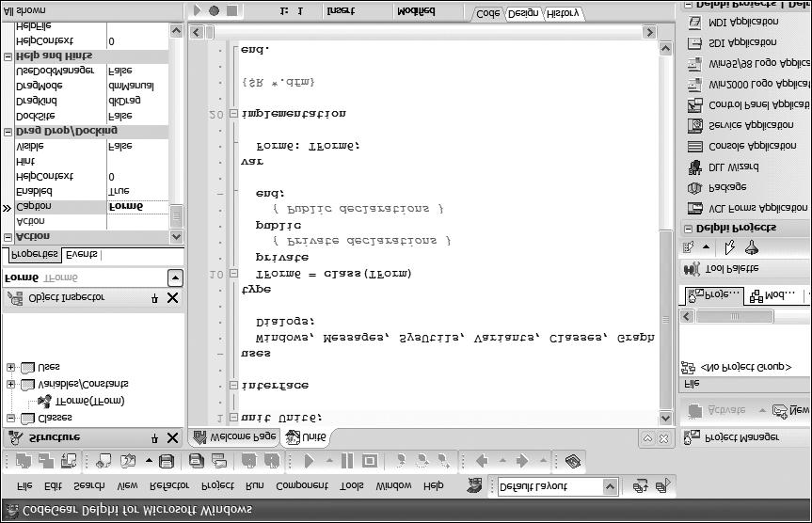Expand the Variables/Constants tree node

(10, 384)
